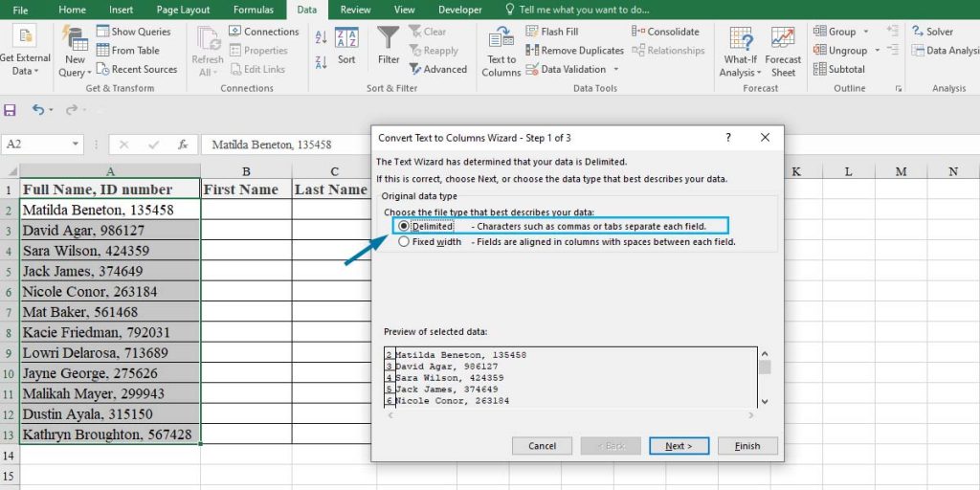This screenshot has width=980, height=490.
Task: Toggle the Filter funnel
Action: click(x=389, y=45)
